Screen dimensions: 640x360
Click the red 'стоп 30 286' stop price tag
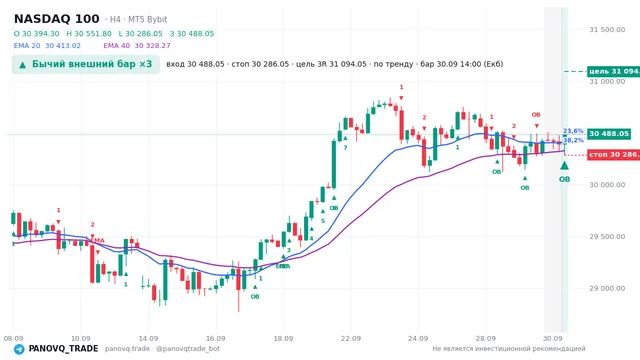click(x=613, y=155)
